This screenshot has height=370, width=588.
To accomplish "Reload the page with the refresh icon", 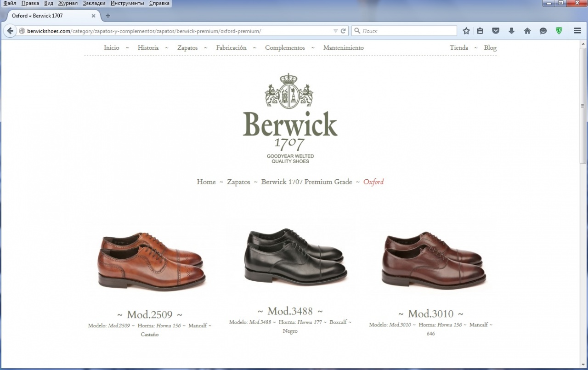I will pyautogui.click(x=343, y=31).
